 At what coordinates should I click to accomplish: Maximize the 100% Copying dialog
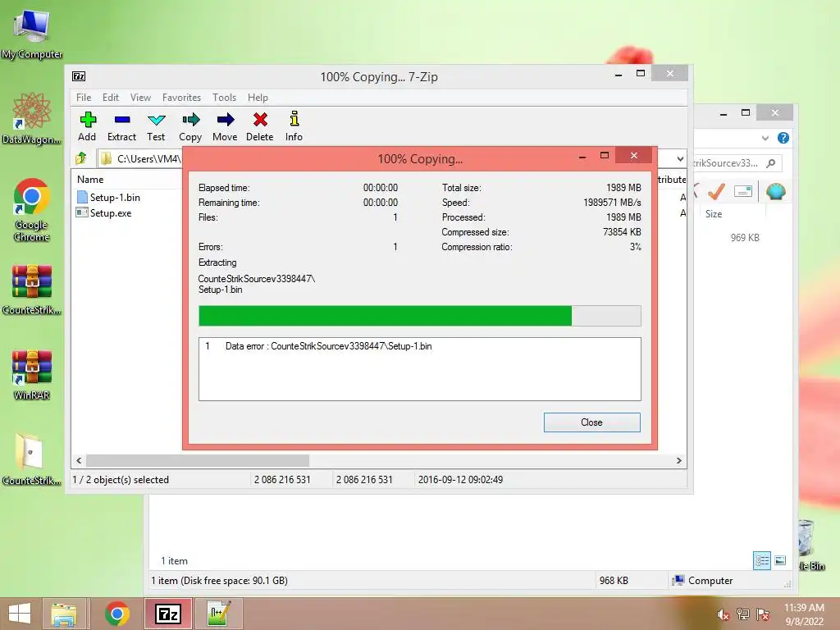coord(605,156)
